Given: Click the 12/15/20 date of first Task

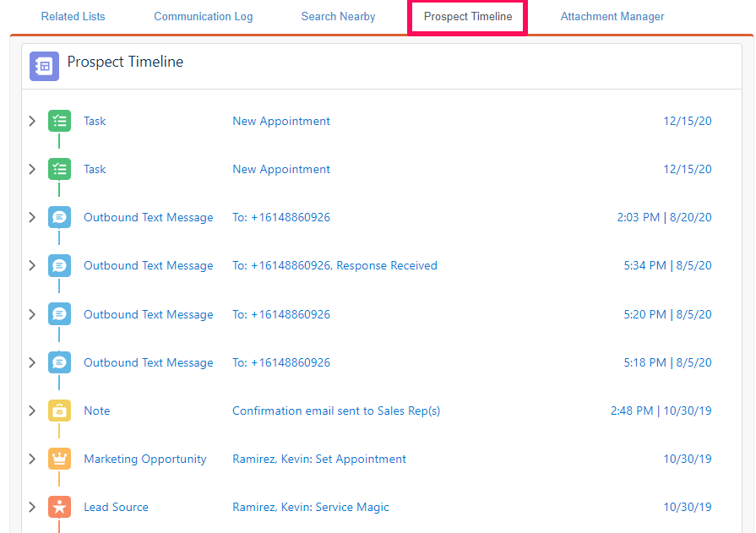Looking at the screenshot, I should click(x=688, y=121).
